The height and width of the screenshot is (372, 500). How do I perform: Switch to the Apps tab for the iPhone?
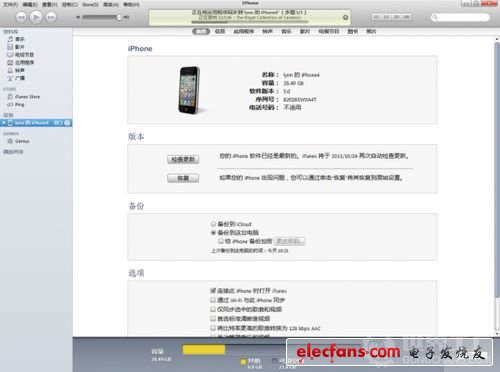click(244, 31)
